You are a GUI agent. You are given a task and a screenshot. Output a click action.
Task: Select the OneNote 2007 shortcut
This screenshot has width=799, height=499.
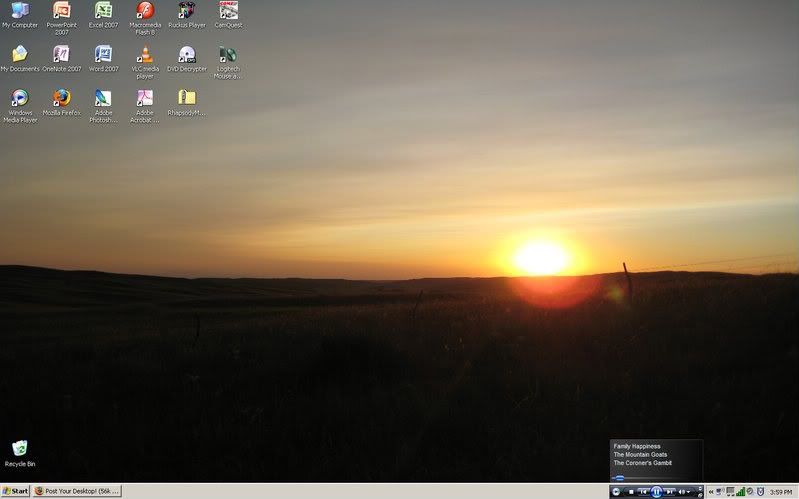pyautogui.click(x=62, y=59)
